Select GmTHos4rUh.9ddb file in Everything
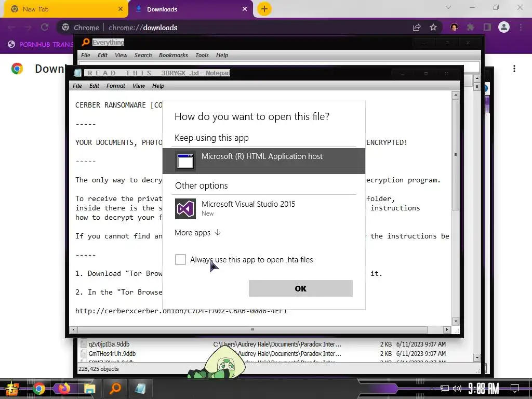The image size is (532, 399). point(112,353)
